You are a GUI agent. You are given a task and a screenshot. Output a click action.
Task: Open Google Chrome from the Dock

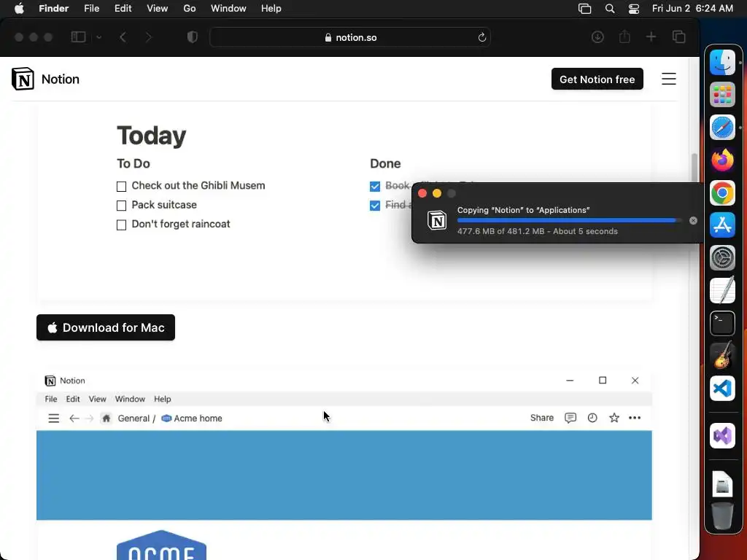click(723, 192)
